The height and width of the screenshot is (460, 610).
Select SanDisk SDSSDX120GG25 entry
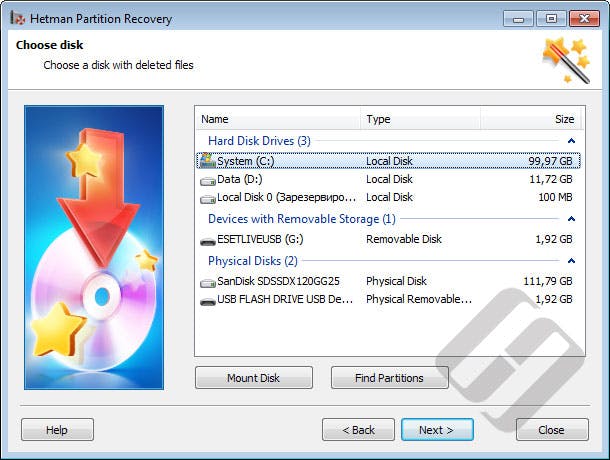pos(278,281)
